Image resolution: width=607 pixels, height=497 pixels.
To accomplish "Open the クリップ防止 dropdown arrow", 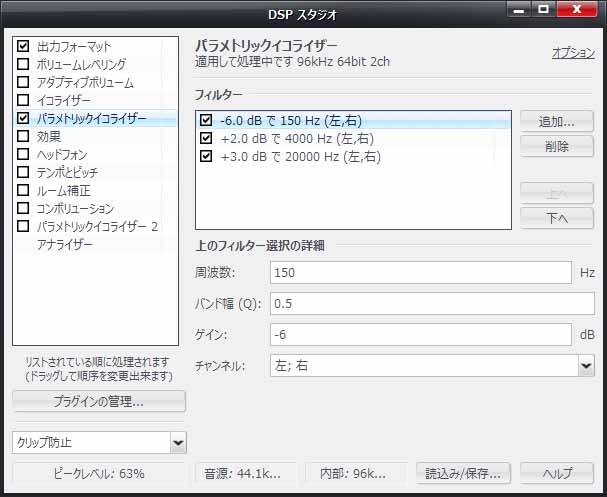I will click(x=178, y=442).
